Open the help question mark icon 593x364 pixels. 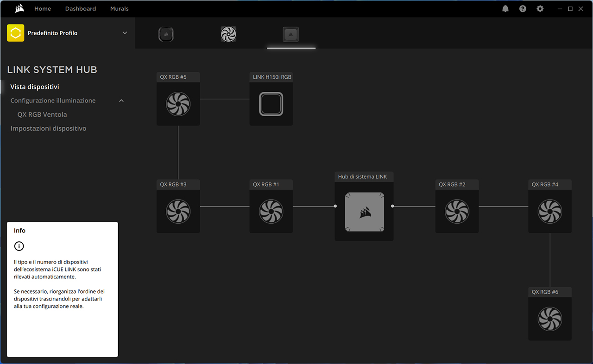coord(523,9)
